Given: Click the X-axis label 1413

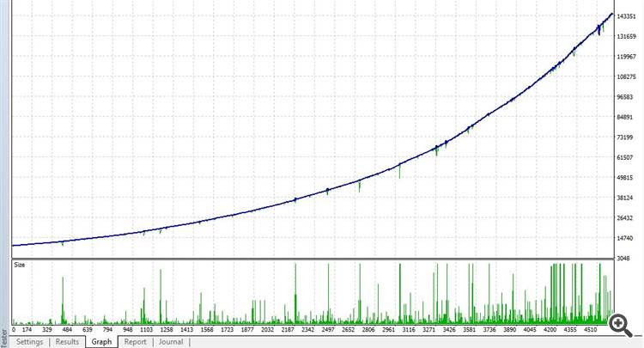Looking at the screenshot, I should click(x=186, y=329).
